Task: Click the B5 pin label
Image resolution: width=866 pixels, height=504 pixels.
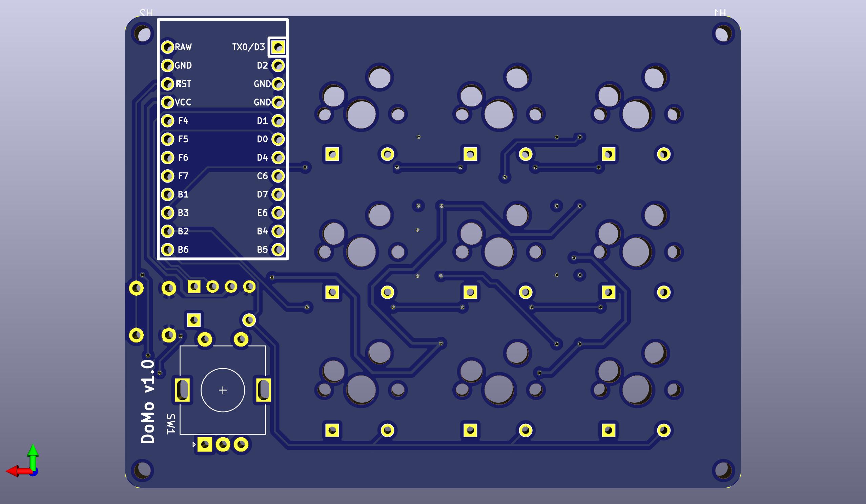Action: pyautogui.click(x=262, y=250)
